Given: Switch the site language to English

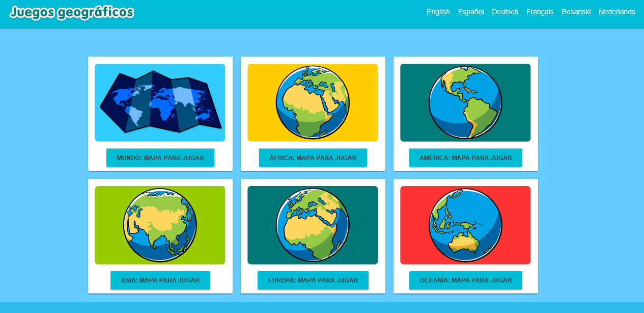Looking at the screenshot, I should [x=438, y=12].
